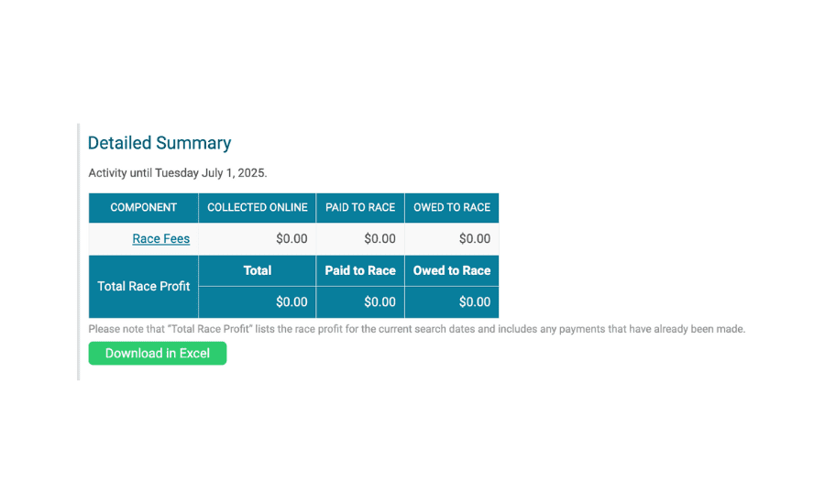Click the Detailed Summary heading

159,143
